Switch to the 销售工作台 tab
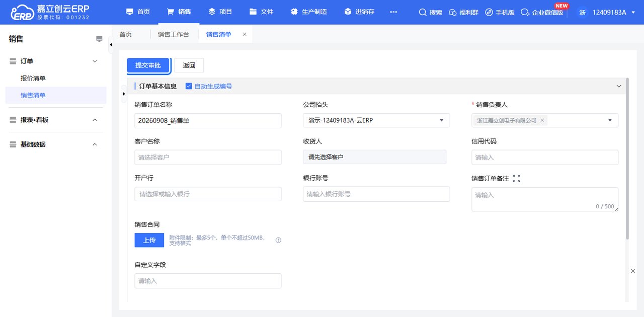This screenshot has height=317, width=644. 173,34
